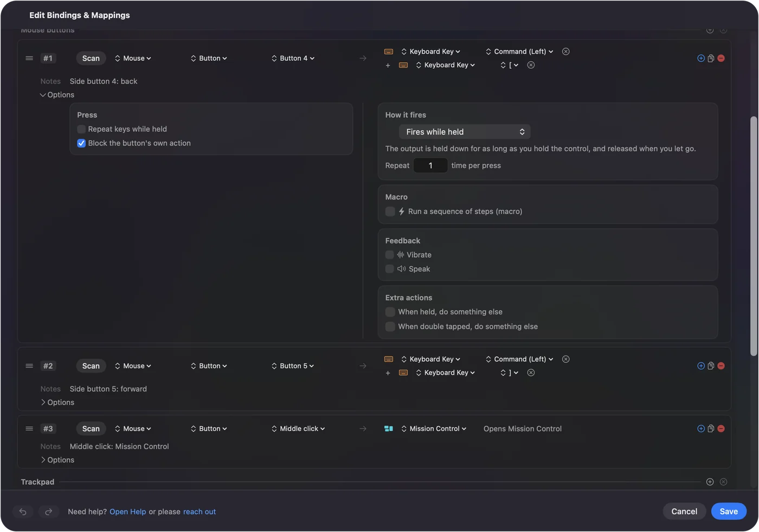Remove the ] key output in binding #2

point(531,373)
